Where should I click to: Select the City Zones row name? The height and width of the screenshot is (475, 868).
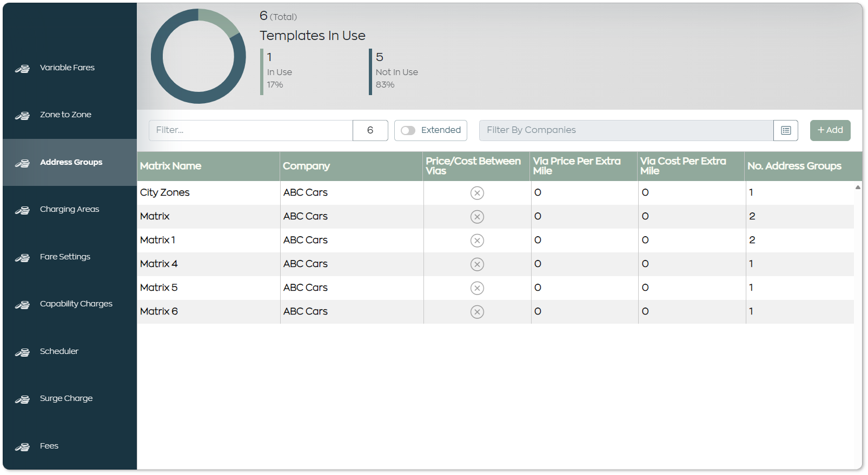(x=165, y=192)
